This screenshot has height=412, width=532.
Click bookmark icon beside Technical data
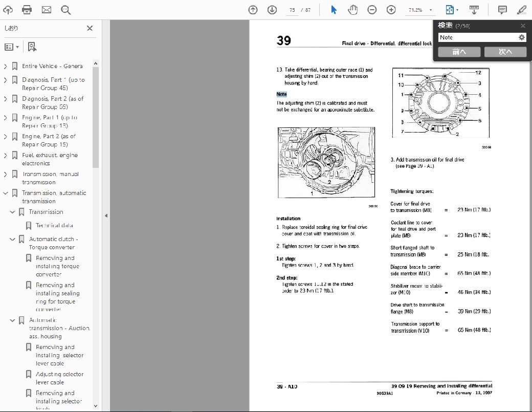pyautogui.click(x=29, y=226)
